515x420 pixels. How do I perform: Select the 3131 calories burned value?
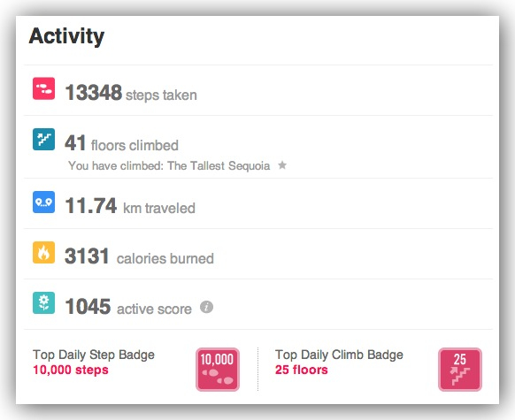(87, 256)
